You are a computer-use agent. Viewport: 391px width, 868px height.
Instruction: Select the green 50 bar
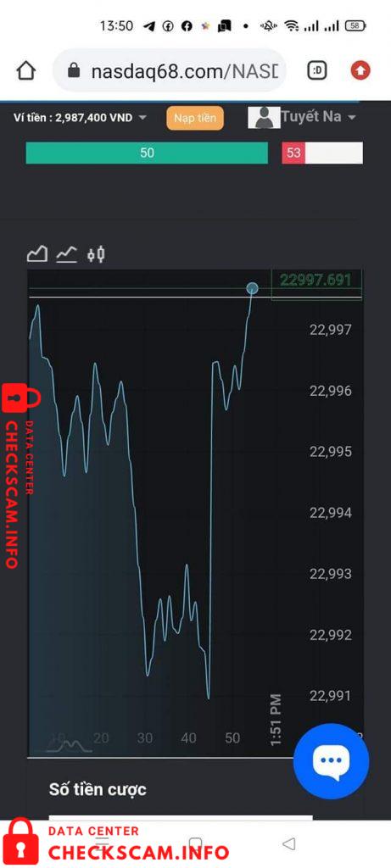click(147, 153)
